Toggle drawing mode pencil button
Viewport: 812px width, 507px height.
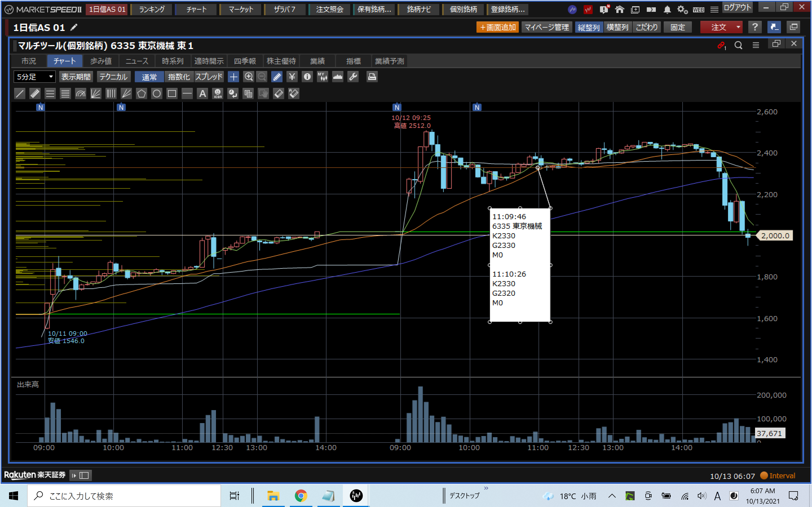[x=277, y=77]
